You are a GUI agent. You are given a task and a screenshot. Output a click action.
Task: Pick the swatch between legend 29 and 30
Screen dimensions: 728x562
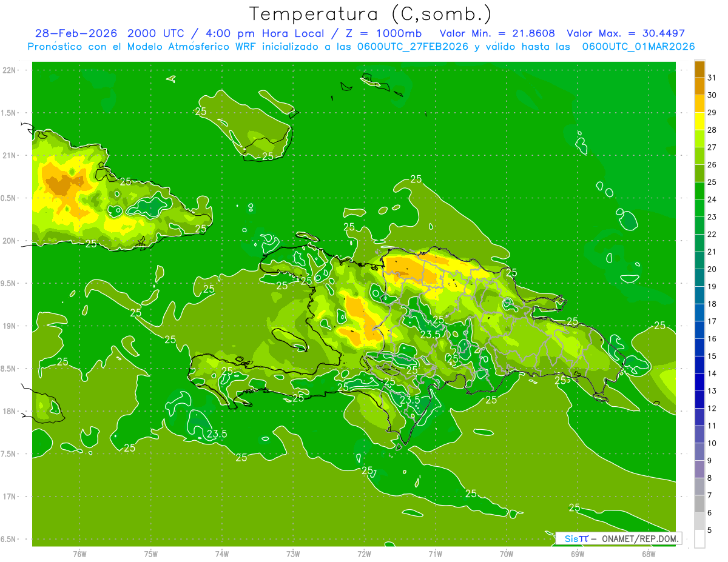click(699, 103)
